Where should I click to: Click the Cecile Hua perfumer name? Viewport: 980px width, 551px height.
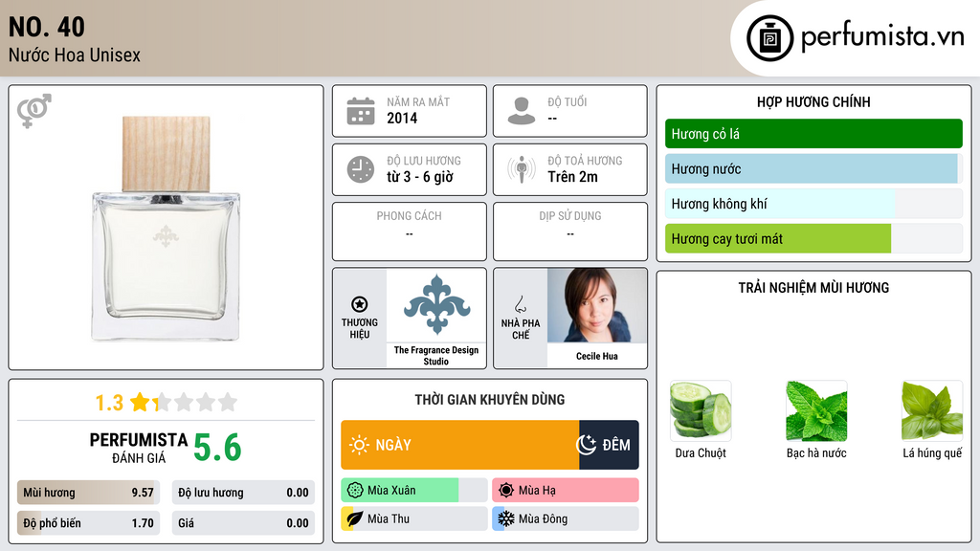[597, 356]
